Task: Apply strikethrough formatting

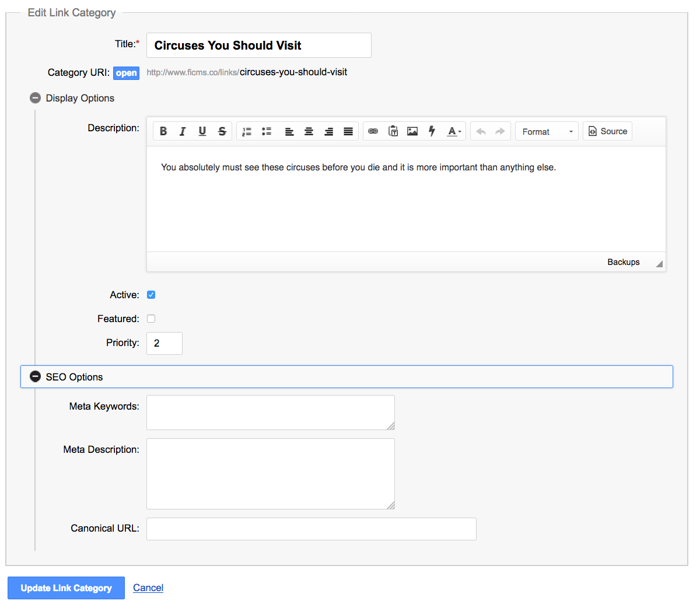Action: (x=222, y=131)
